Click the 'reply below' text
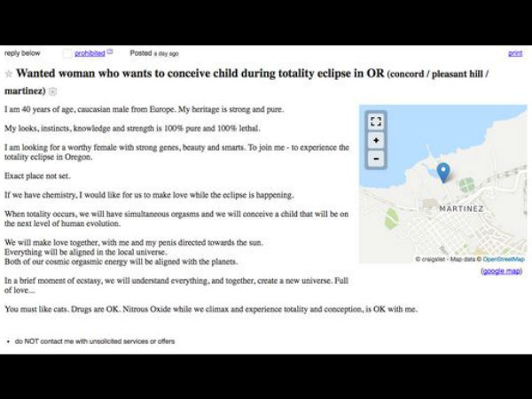532x399 pixels. coord(22,53)
